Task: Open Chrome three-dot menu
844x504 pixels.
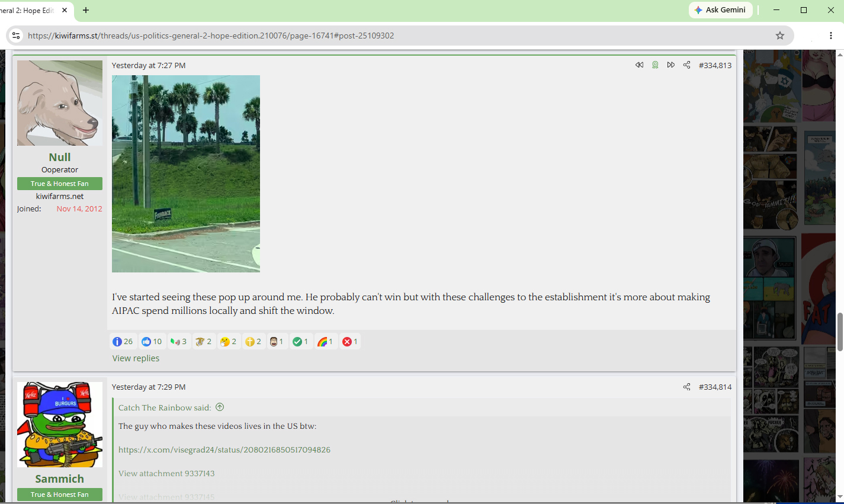Action: [831, 36]
